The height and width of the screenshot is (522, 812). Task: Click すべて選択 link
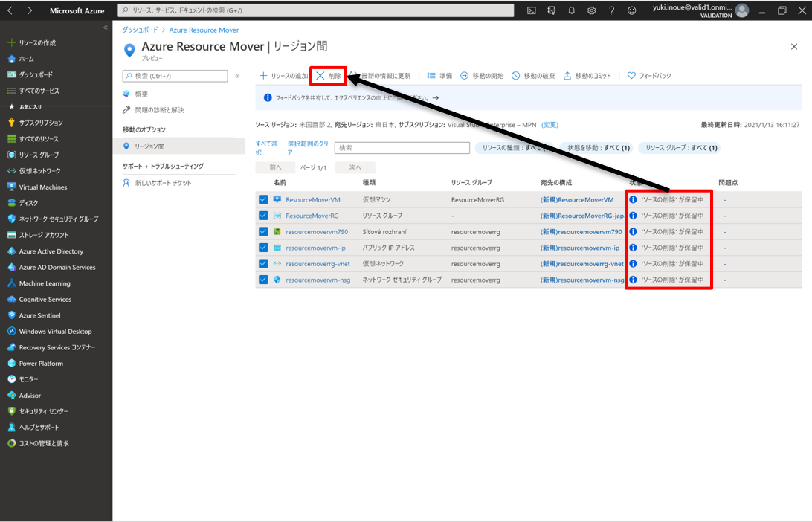(x=266, y=148)
